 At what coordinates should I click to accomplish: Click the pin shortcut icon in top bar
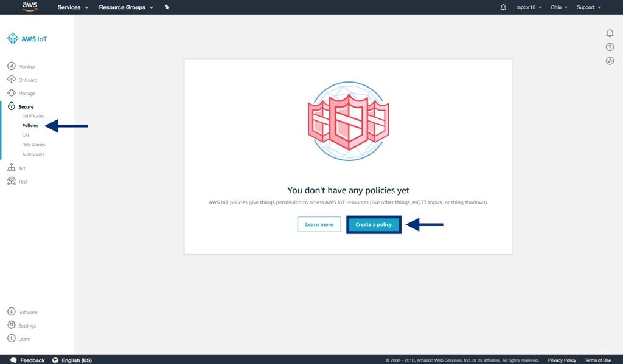[x=167, y=7]
